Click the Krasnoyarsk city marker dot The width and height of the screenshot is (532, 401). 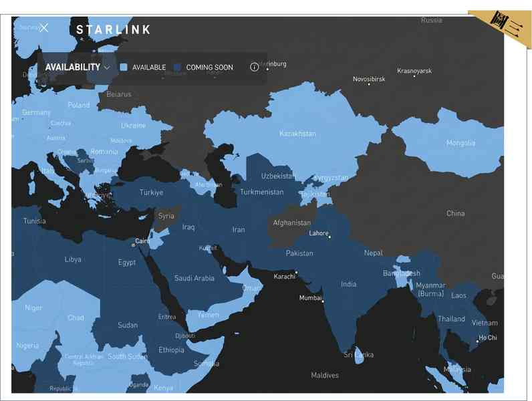(414, 76)
